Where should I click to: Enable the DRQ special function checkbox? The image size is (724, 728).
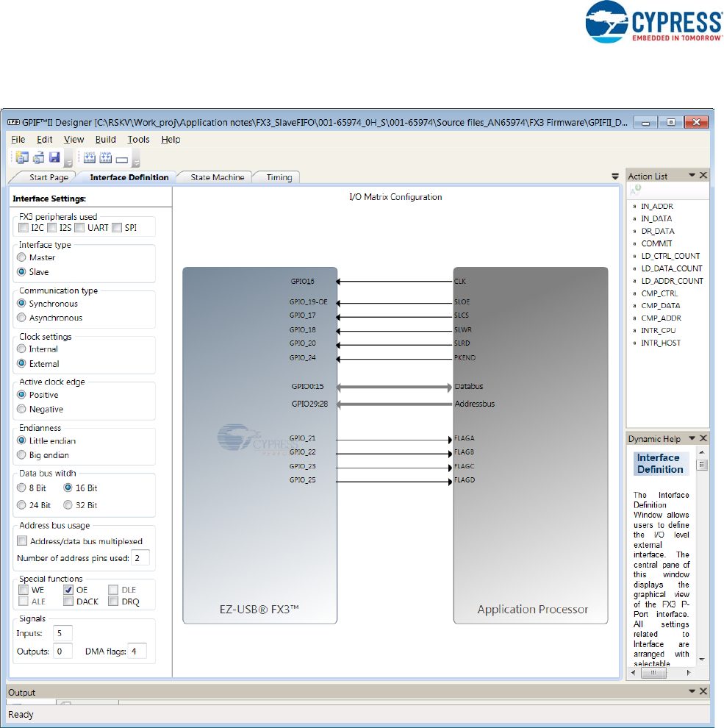pyautogui.click(x=113, y=602)
